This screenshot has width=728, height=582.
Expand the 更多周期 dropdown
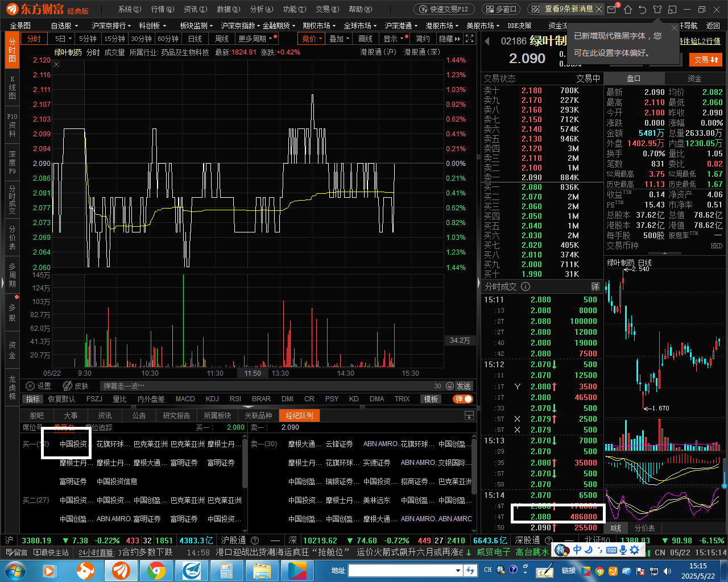coord(257,39)
